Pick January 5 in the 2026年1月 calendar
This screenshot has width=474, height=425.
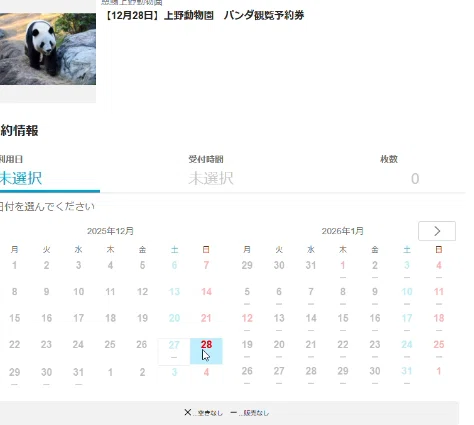click(x=247, y=294)
